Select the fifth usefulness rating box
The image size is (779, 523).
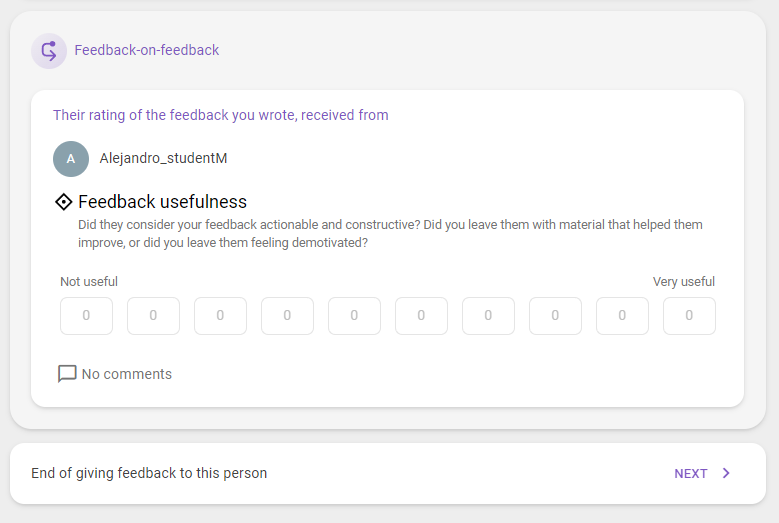click(x=354, y=316)
